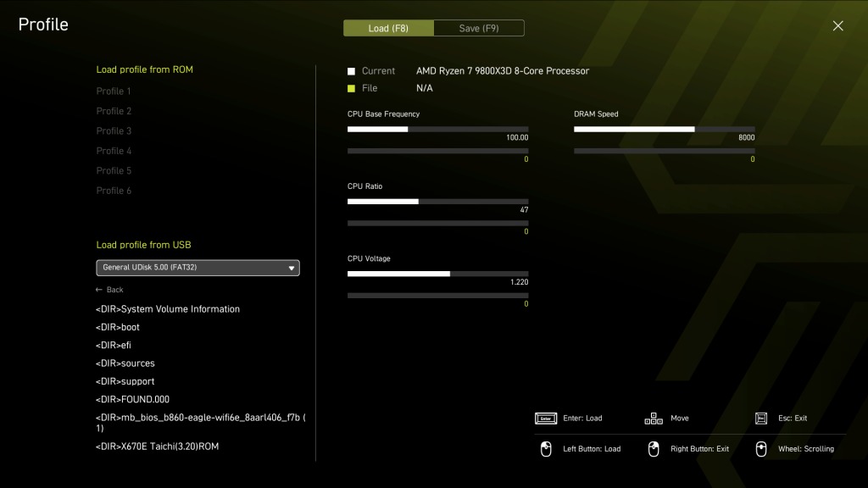
Task: Open the efi directory
Action: click(113, 346)
